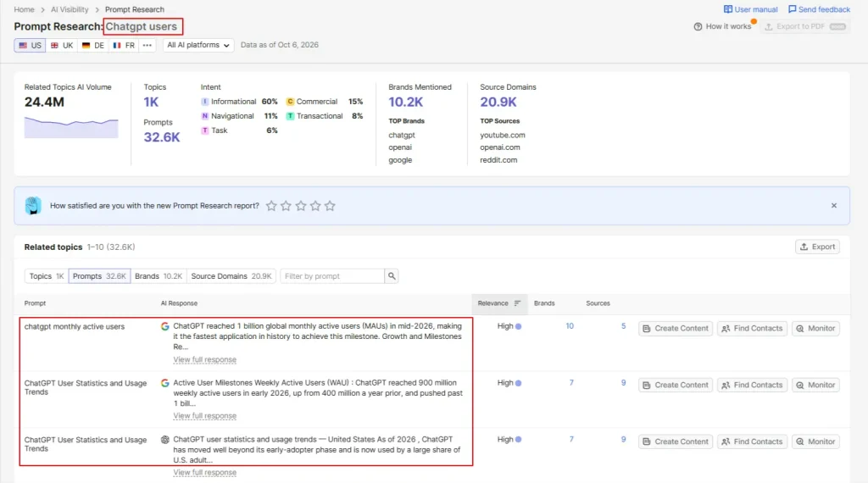Viewport: 868px width, 483px height.
Task: Click Prompts 32.6K metric value
Action: (162, 137)
